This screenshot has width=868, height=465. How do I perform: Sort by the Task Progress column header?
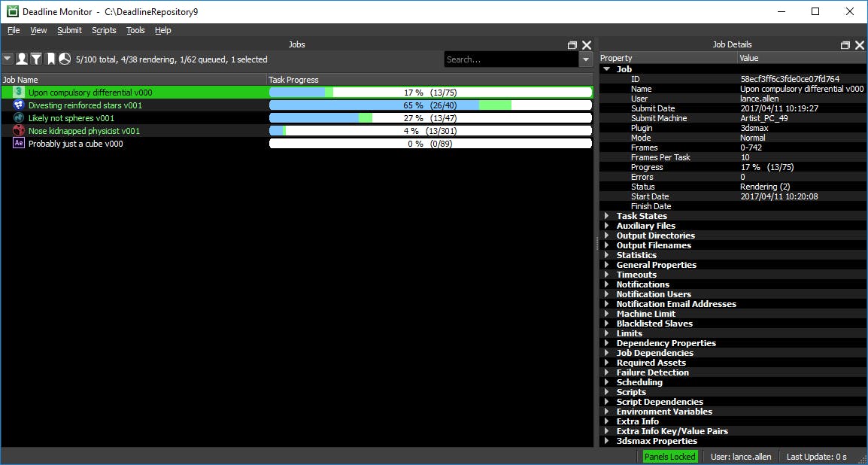430,80
